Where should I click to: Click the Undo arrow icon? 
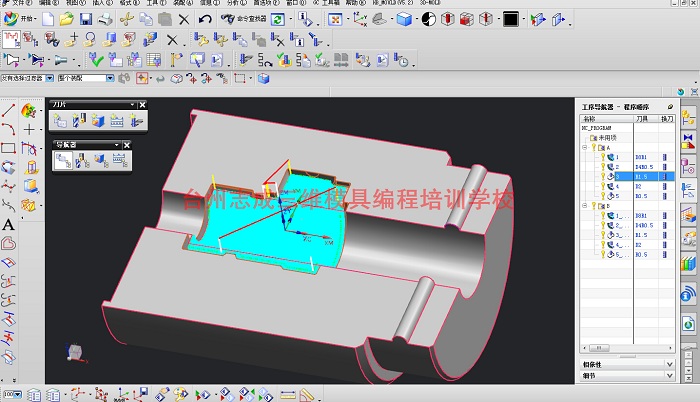pyautogui.click(x=205, y=19)
